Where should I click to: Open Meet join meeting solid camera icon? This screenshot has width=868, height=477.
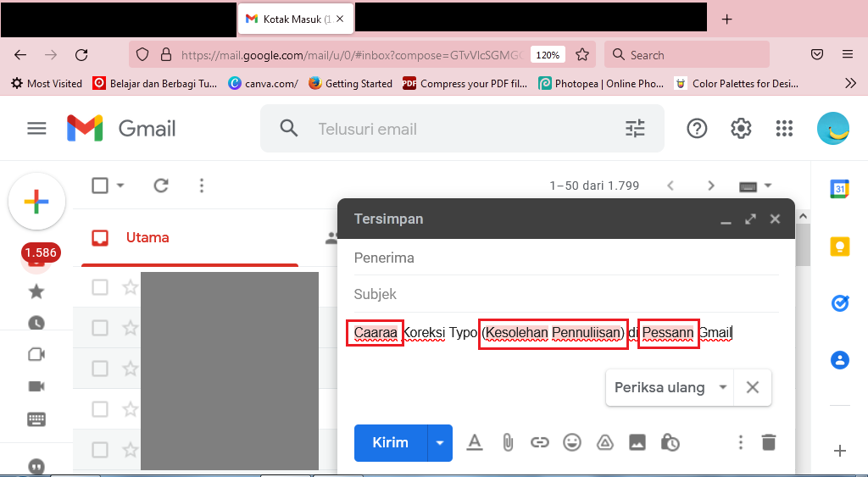pyautogui.click(x=36, y=386)
